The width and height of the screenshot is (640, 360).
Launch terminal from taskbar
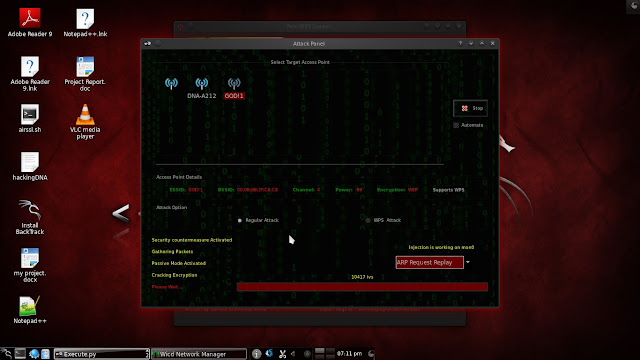20,353
